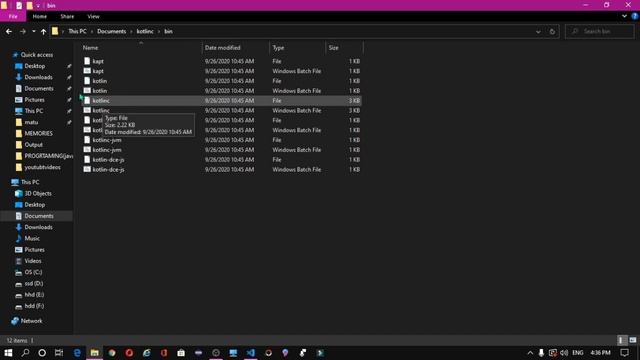
Task: Refresh the bin folder view
Action: 552,31
